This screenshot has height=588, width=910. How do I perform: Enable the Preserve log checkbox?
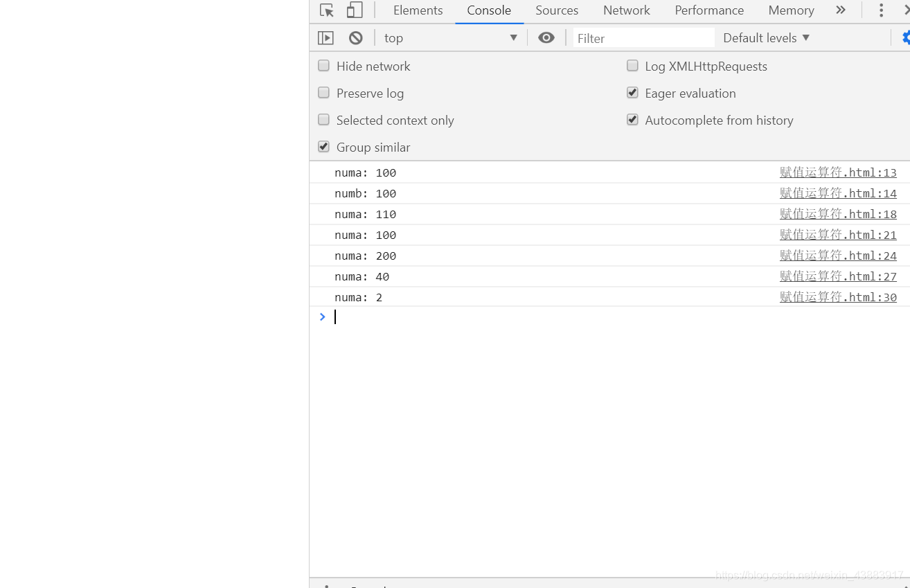click(x=323, y=93)
